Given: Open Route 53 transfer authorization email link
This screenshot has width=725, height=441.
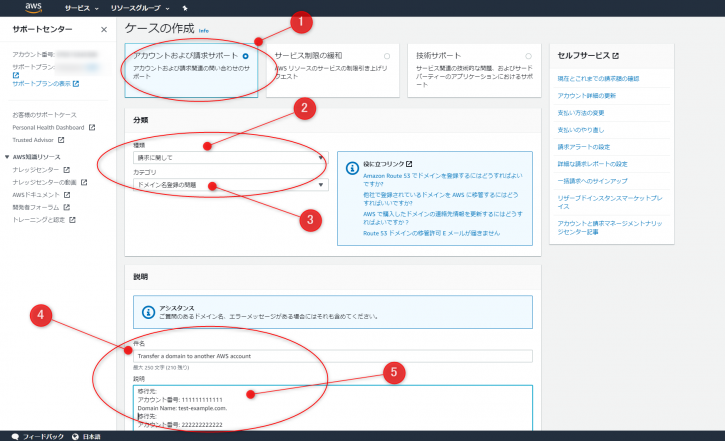Looking at the screenshot, I should tap(431, 233).
